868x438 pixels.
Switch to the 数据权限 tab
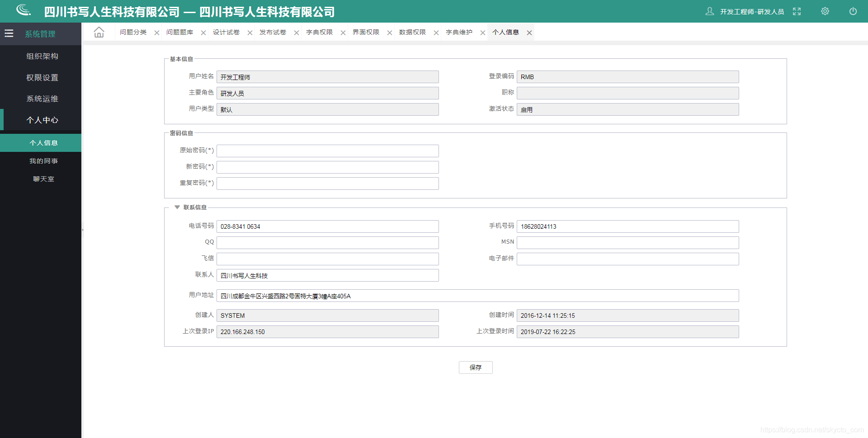point(412,32)
